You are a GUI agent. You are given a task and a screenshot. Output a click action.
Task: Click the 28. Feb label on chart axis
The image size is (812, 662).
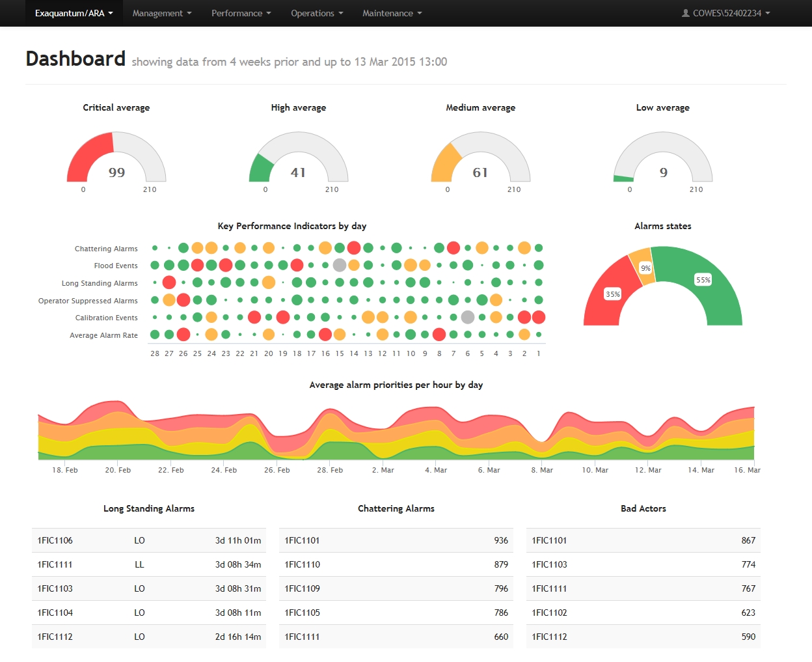330,470
